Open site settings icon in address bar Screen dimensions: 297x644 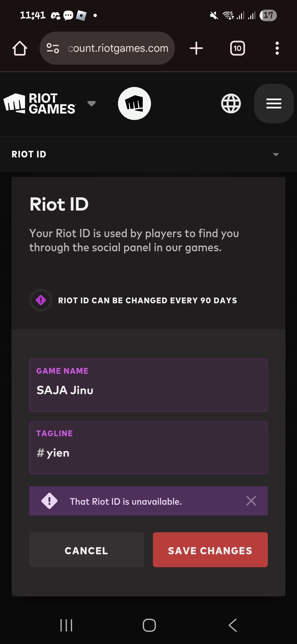(53, 48)
